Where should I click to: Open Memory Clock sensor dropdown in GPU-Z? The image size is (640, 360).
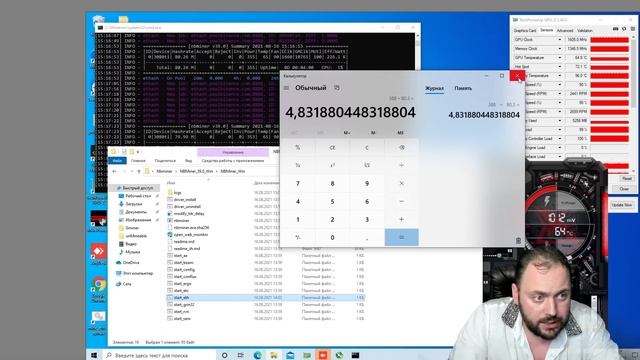click(x=560, y=49)
